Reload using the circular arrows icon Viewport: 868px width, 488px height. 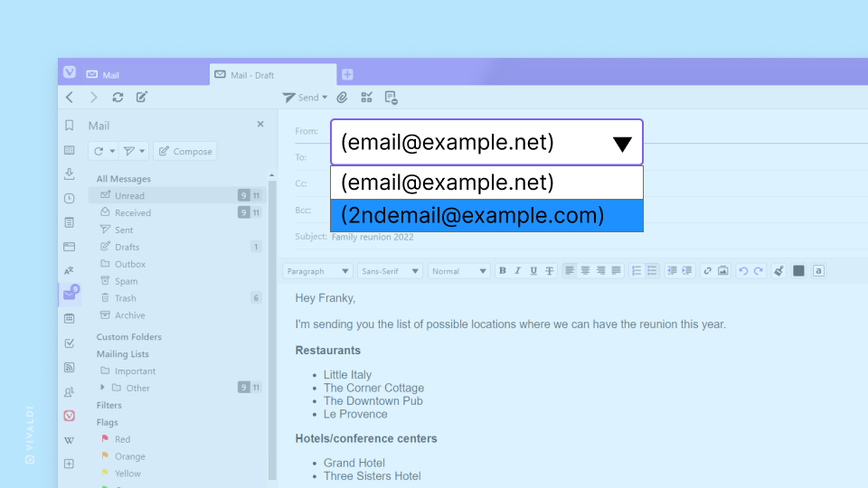118,98
